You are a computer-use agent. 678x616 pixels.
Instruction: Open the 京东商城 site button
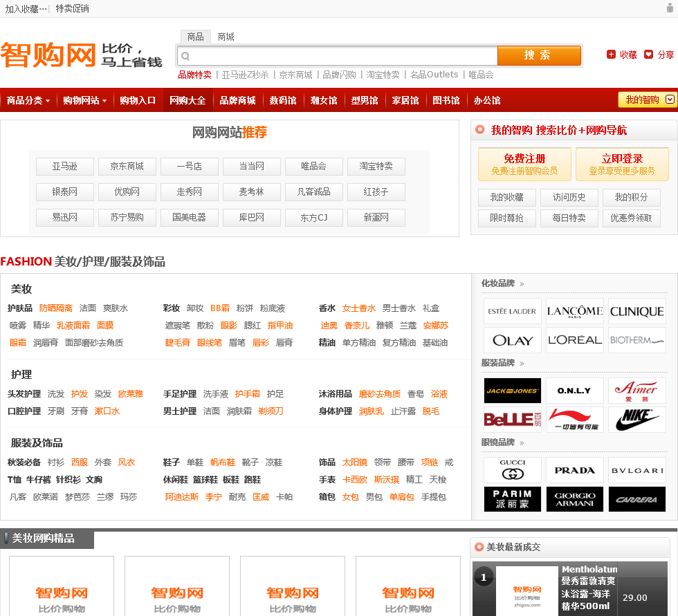tap(127, 167)
